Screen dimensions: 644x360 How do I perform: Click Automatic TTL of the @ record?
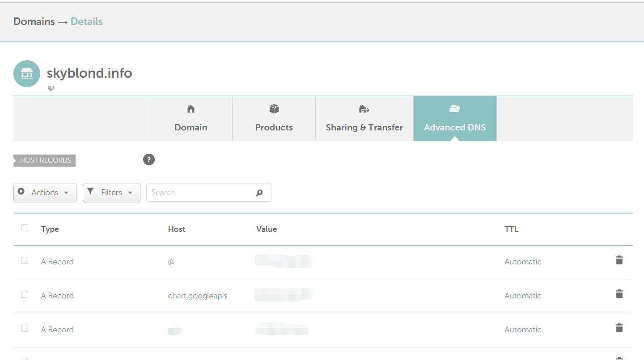click(523, 262)
